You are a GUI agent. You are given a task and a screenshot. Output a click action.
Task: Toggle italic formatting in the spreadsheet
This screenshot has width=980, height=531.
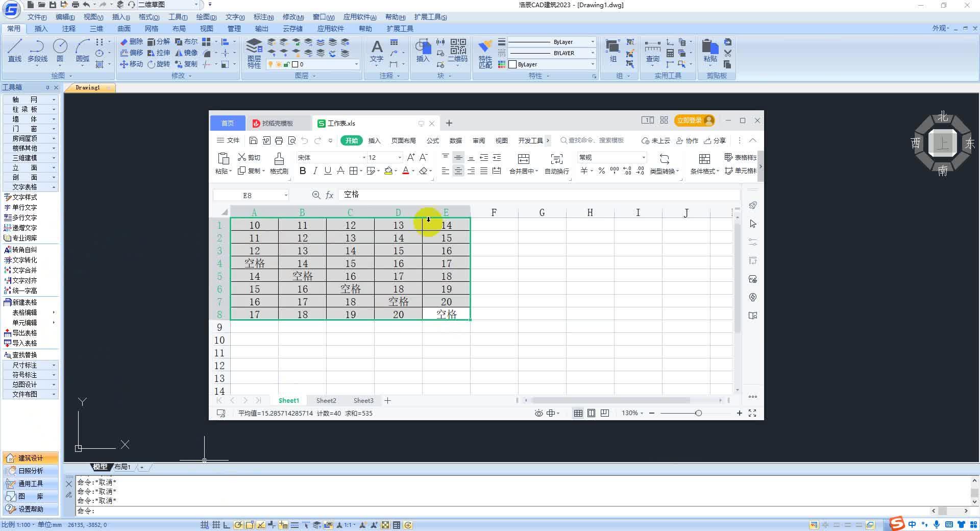315,171
